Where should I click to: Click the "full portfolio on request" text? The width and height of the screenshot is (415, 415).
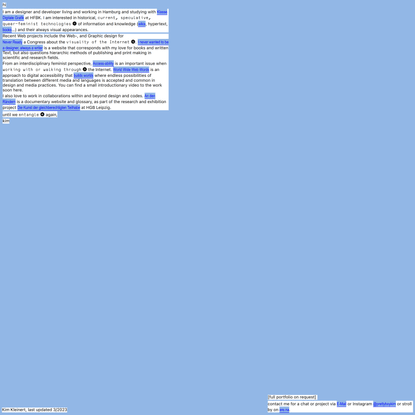click(292, 397)
